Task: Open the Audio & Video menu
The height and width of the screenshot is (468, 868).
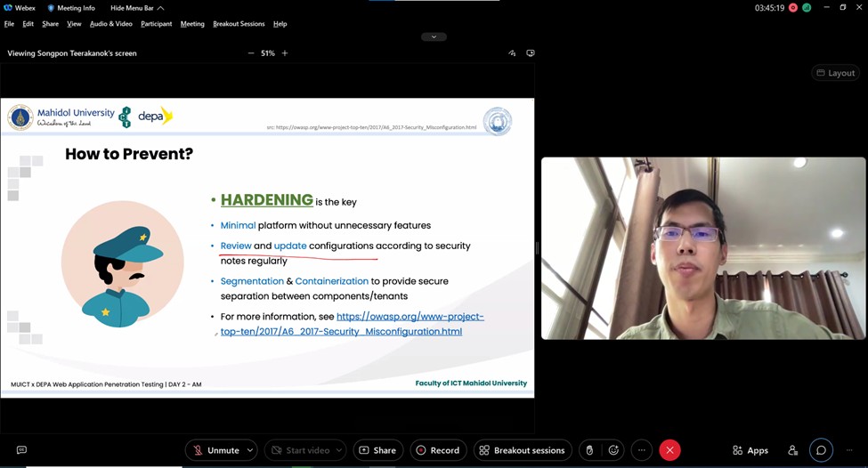Action: pyautogui.click(x=111, y=24)
